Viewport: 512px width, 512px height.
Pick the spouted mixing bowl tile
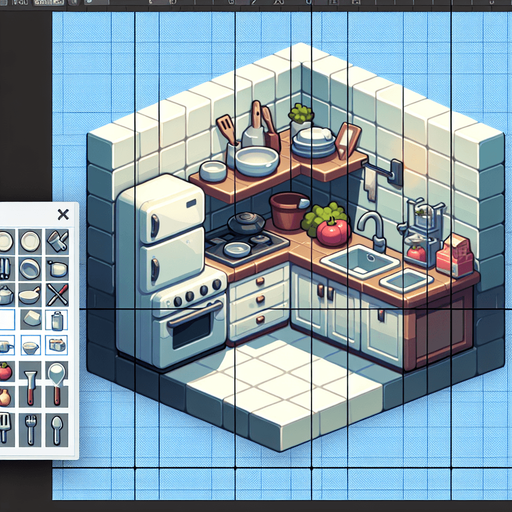(x=31, y=346)
